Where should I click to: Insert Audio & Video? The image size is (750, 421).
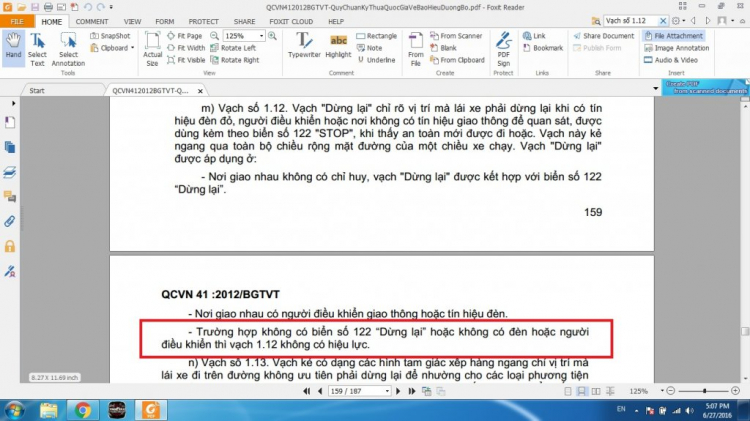coord(671,60)
